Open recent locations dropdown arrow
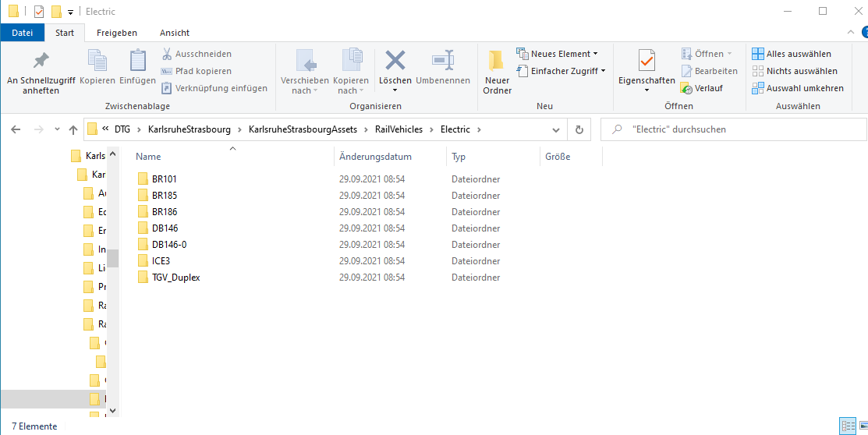The height and width of the screenshot is (435, 868). click(57, 129)
